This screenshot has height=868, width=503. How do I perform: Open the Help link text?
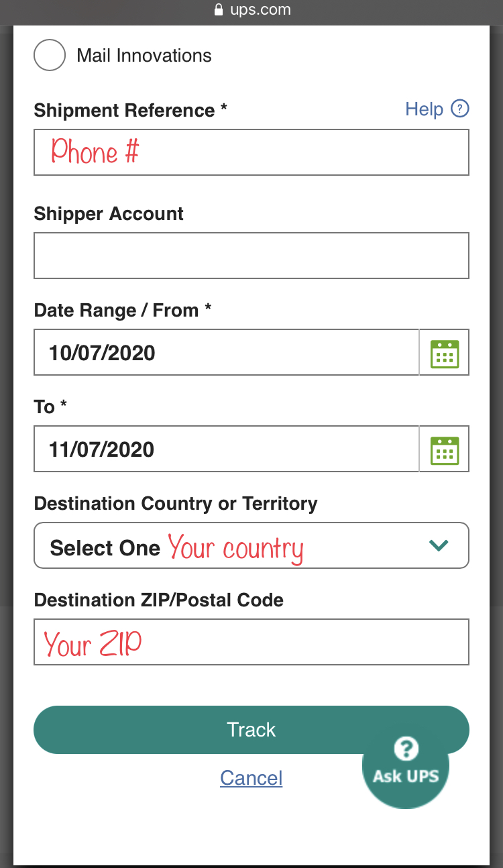click(424, 109)
